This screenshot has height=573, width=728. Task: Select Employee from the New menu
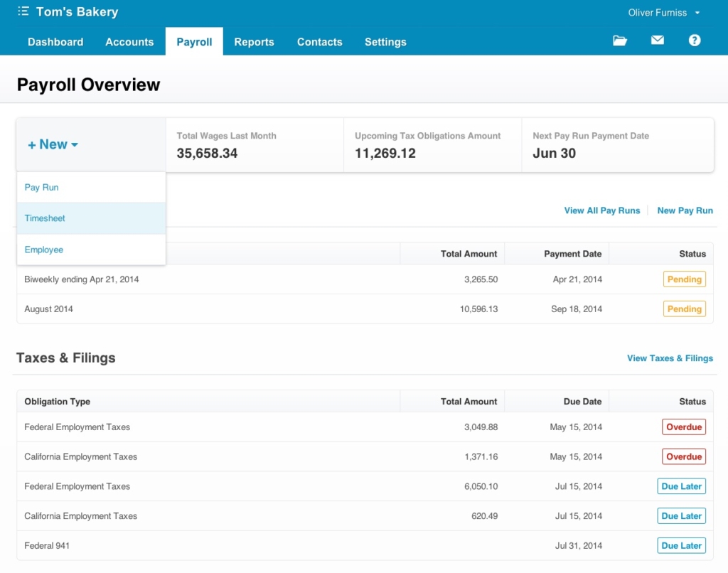(x=43, y=250)
